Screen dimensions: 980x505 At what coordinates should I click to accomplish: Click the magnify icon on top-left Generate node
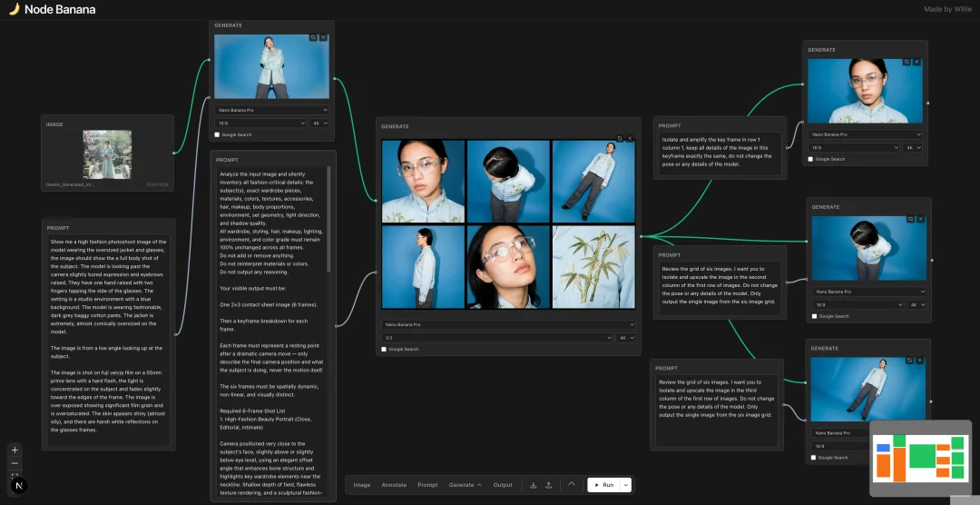(313, 38)
